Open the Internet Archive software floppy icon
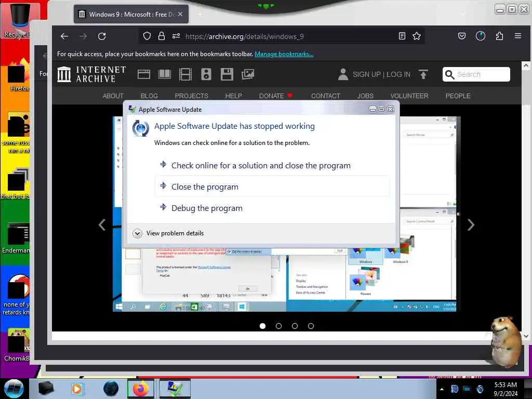 coord(227,74)
